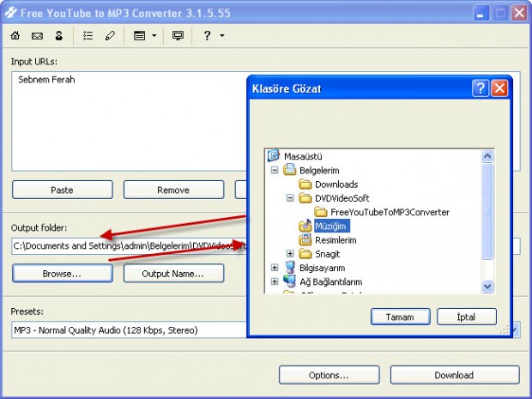The height and width of the screenshot is (399, 532).
Task: Cancel with the İptal button
Action: click(x=467, y=317)
